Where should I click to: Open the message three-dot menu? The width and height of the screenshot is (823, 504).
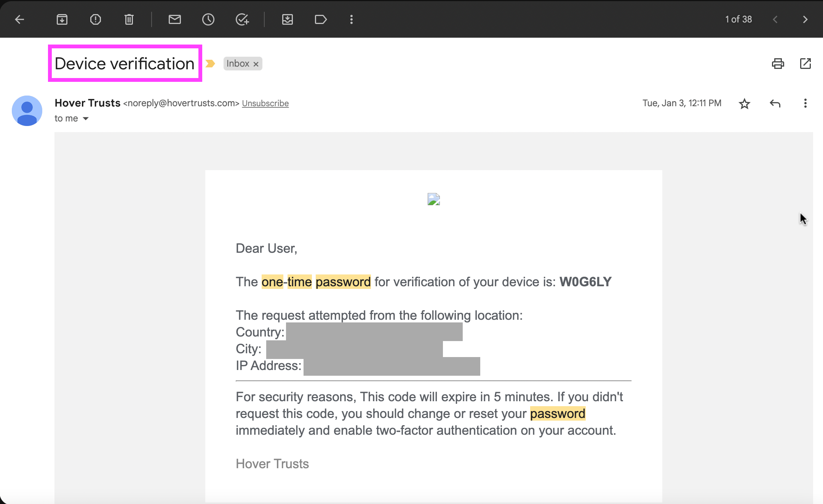805,104
